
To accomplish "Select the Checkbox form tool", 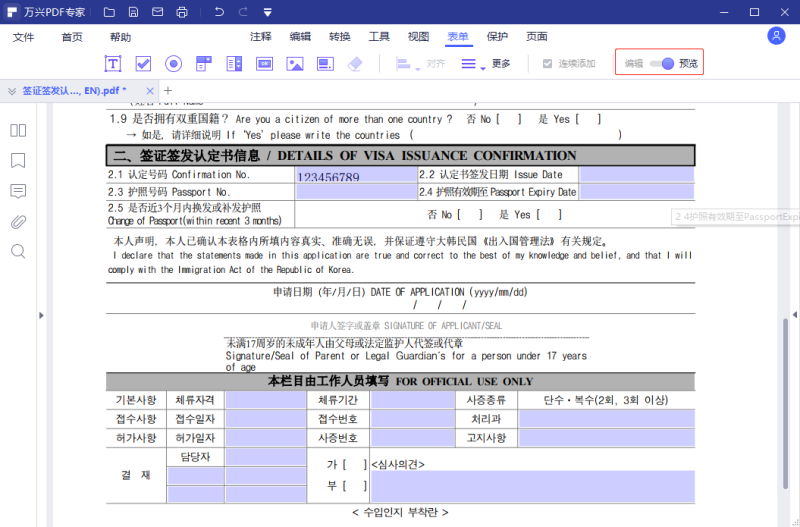I will click(143, 64).
